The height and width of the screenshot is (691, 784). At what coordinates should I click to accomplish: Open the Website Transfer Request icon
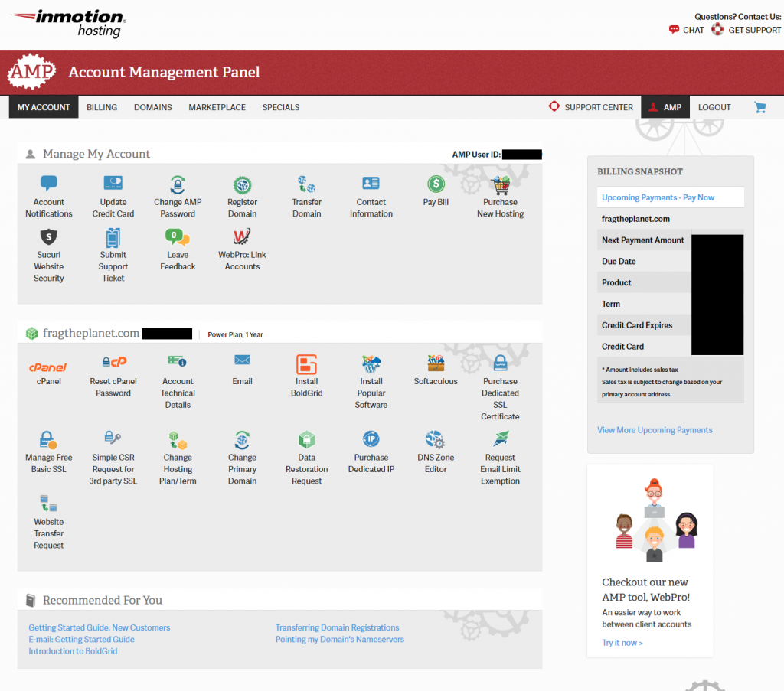(48, 503)
